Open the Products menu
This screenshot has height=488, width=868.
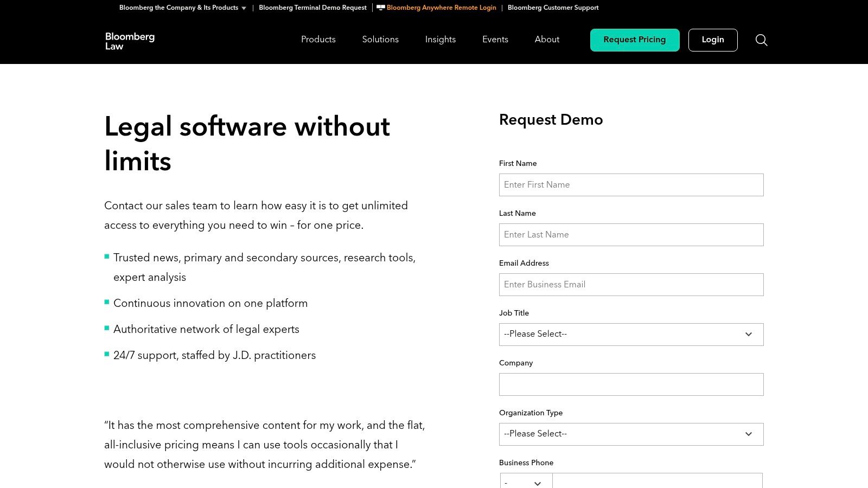click(x=318, y=40)
